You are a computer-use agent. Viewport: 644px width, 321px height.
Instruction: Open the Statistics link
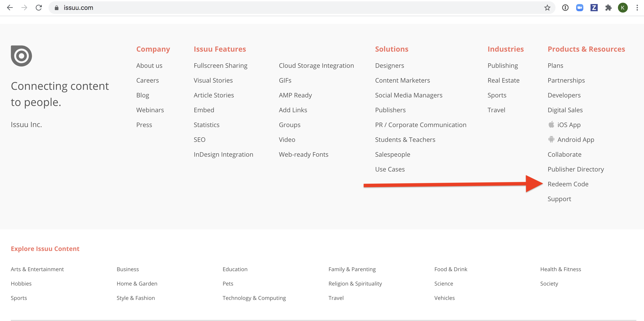coord(207,125)
